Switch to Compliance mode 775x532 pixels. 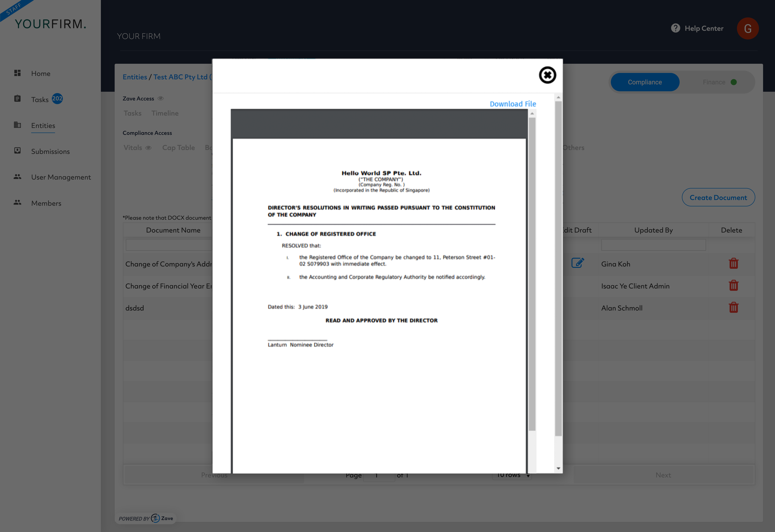pyautogui.click(x=645, y=82)
